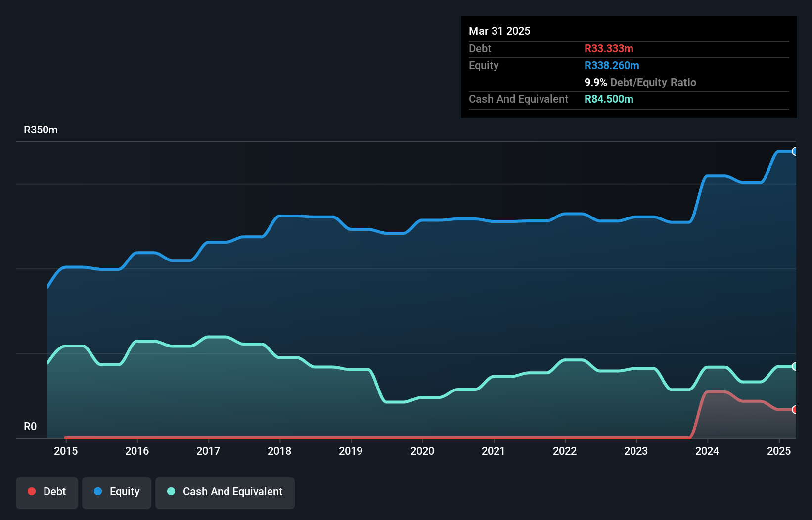The image size is (812, 520).
Task: Toggle the Debt series legend button
Action: click(47, 492)
